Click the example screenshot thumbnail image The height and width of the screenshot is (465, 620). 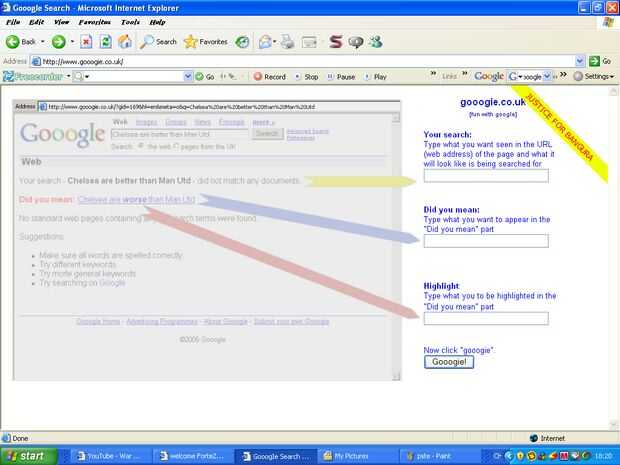pos(207,240)
